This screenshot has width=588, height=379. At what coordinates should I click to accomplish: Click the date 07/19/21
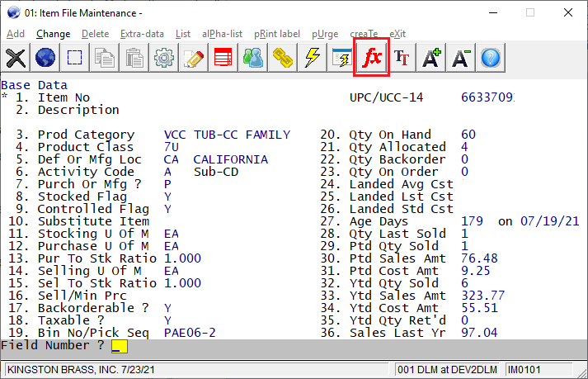[550, 220]
